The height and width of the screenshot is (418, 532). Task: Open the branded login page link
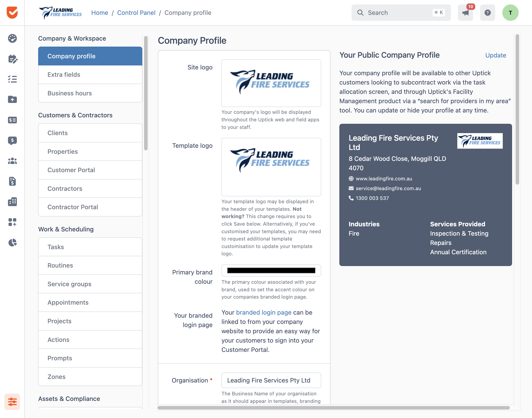point(264,313)
